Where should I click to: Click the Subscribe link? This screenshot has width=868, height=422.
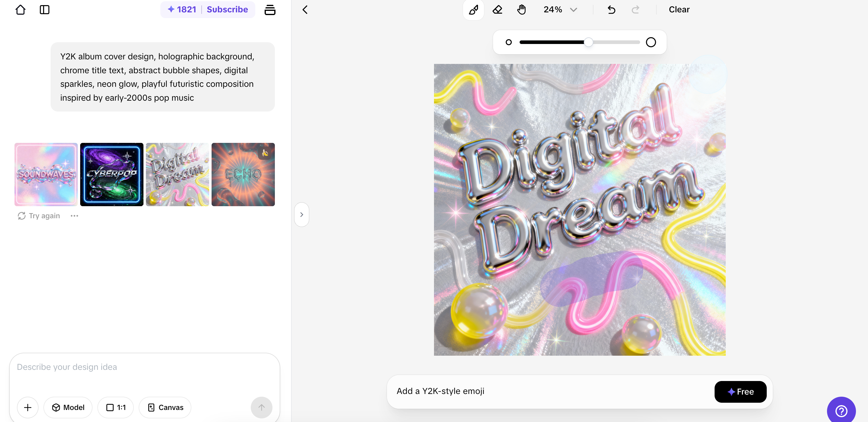click(227, 9)
